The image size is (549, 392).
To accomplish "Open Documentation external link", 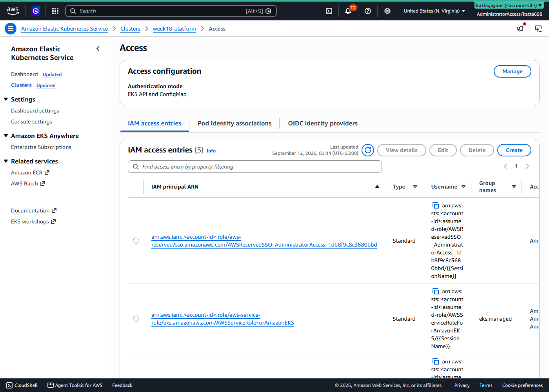I will (x=34, y=211).
